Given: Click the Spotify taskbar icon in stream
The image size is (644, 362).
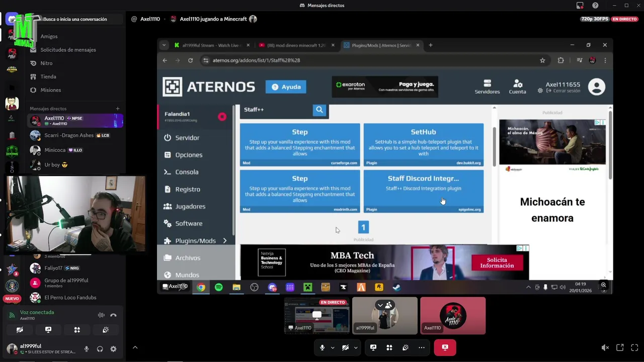Looking at the screenshot, I should [x=218, y=287].
